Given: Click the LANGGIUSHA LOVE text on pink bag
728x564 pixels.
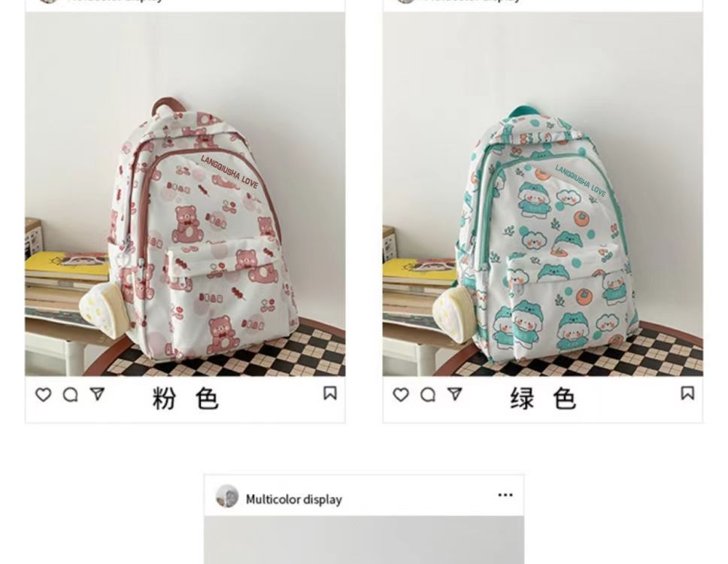Looking at the screenshot, I should [229, 172].
